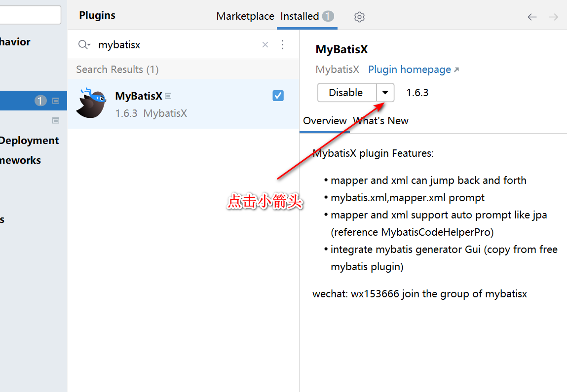Expand the Disable button dropdown arrow
Image resolution: width=567 pixels, height=392 pixels.
click(385, 93)
